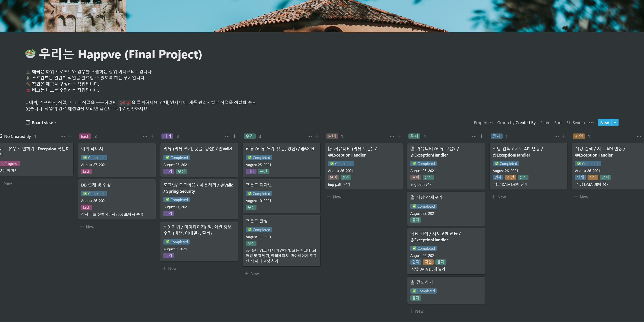Viewport: 644px width, 322px height.
Task: Open options for 나라 column
Action: point(227,136)
